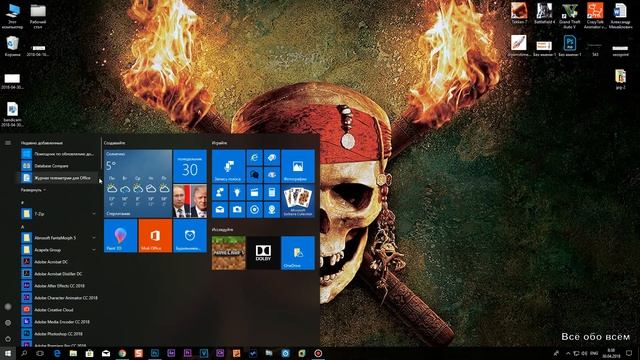
Task: Open the Movies and TV clapperboard tile
Action: pos(254,192)
